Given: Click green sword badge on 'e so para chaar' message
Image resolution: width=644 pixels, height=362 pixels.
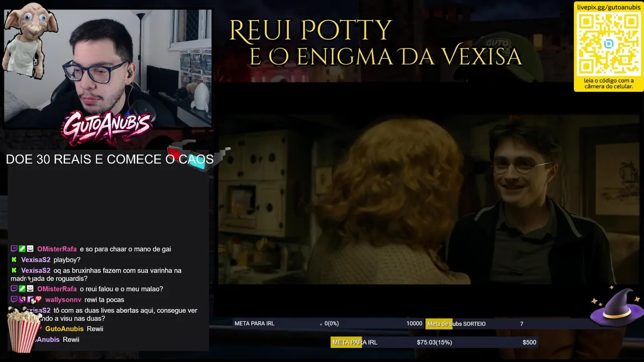Looking at the screenshot, I should tap(22, 249).
